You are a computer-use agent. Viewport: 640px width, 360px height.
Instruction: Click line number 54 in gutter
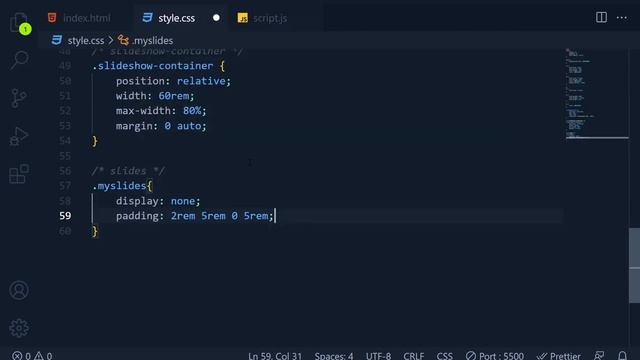click(x=65, y=141)
